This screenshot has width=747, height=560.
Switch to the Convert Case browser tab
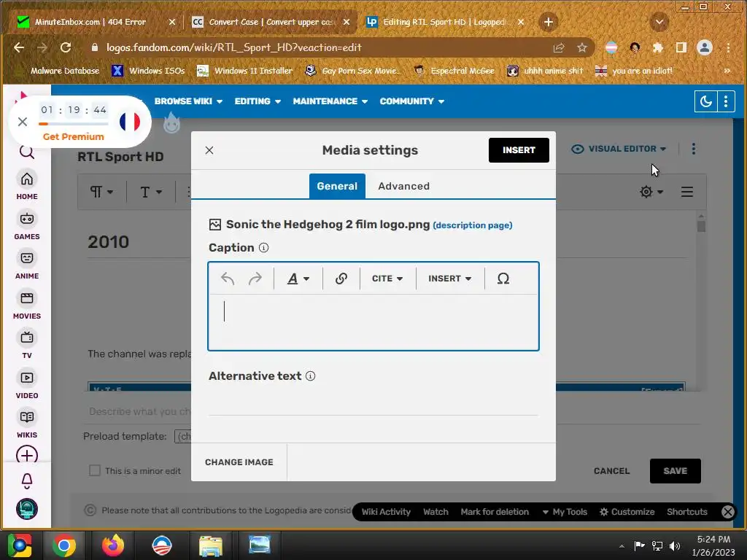270,22
